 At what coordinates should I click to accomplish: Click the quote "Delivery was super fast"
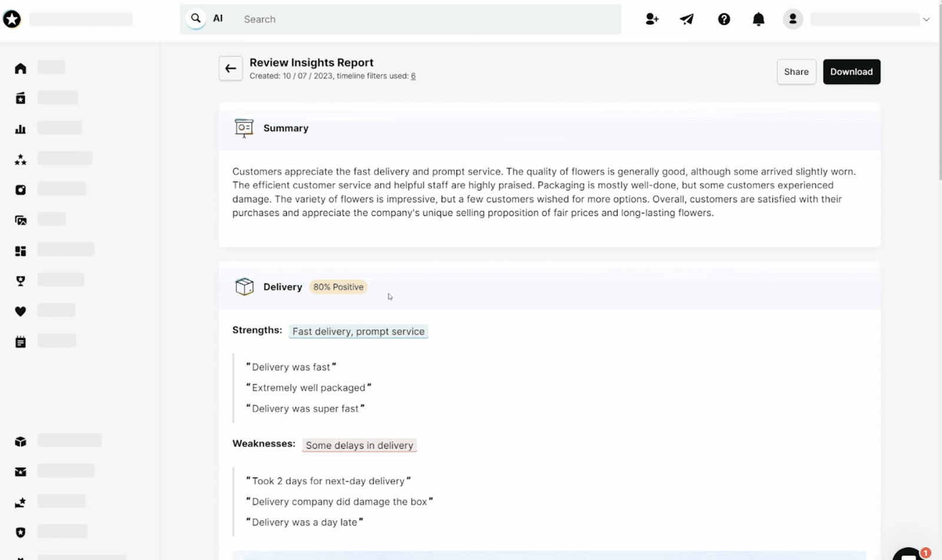305,409
